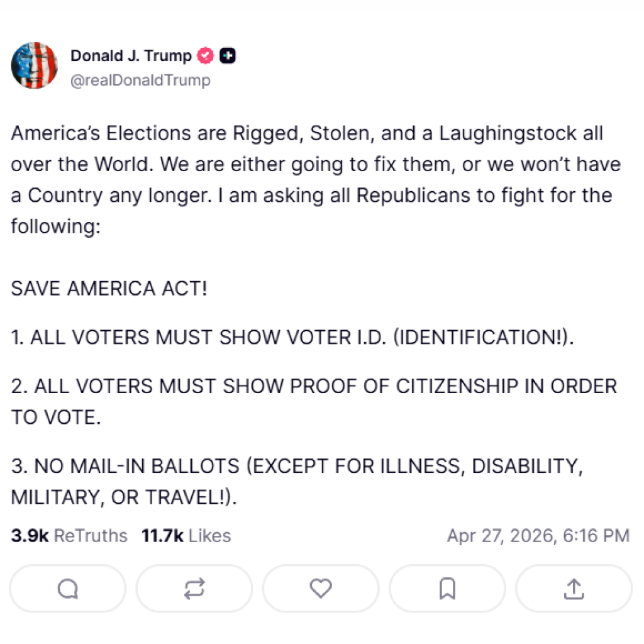Click the ReTruth arrows icon button
Viewport: 644px width, 644px height.
pos(194,589)
